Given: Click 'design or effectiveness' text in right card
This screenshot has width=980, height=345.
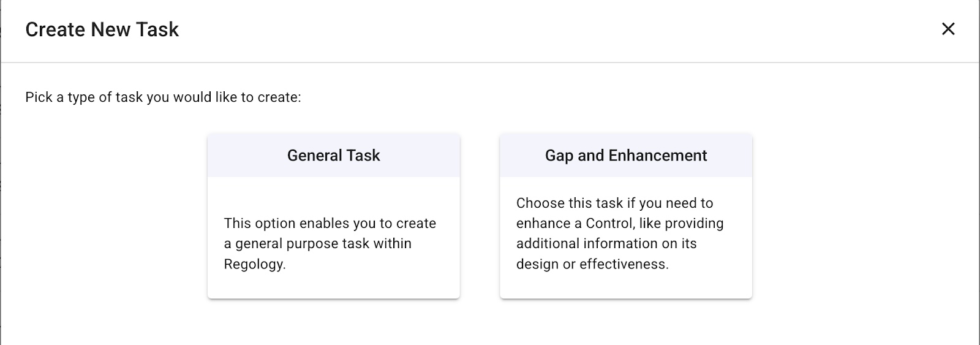Looking at the screenshot, I should coord(592,264).
